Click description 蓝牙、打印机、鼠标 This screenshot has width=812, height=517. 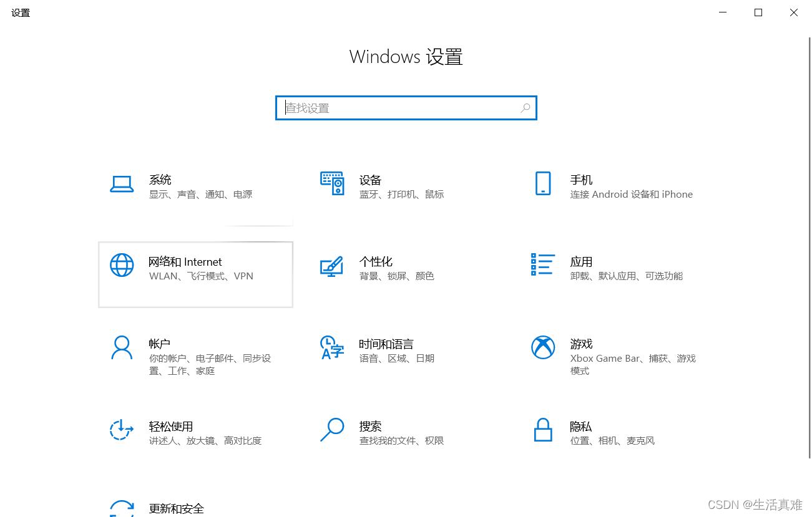click(402, 194)
